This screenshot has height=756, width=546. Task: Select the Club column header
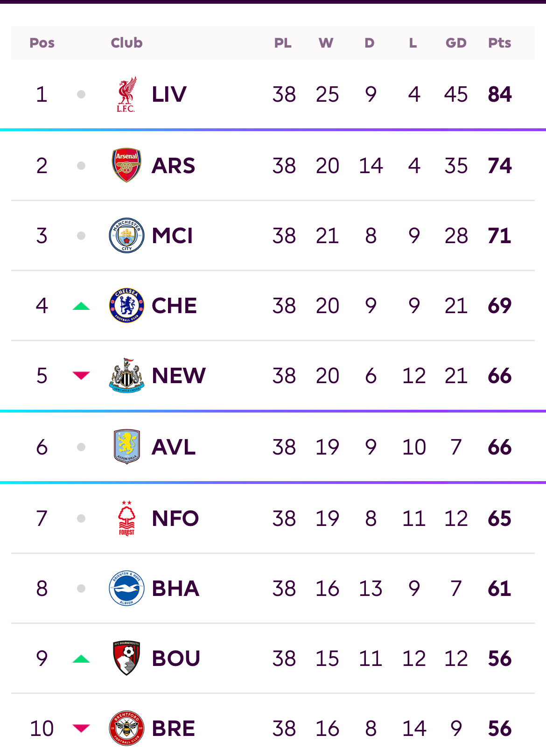126,43
